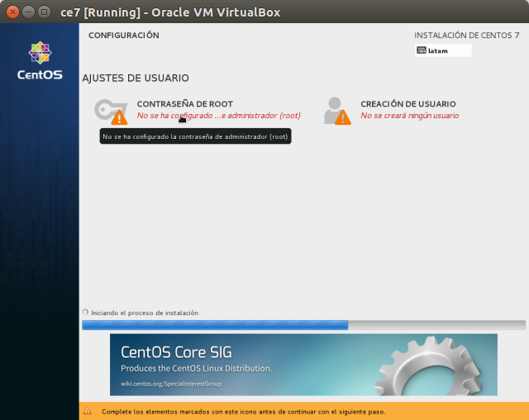
Task: Click the CentOS logo in sidebar
Action: click(x=40, y=60)
